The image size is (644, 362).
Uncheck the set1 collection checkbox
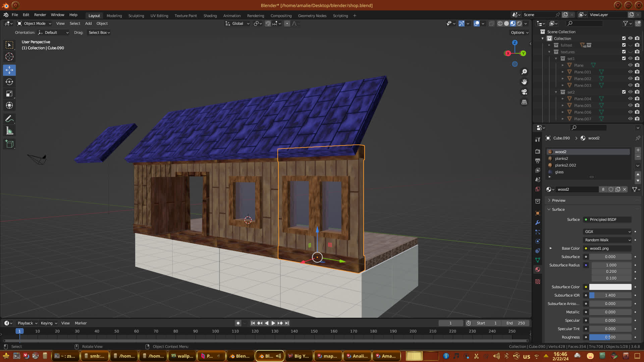click(624, 58)
